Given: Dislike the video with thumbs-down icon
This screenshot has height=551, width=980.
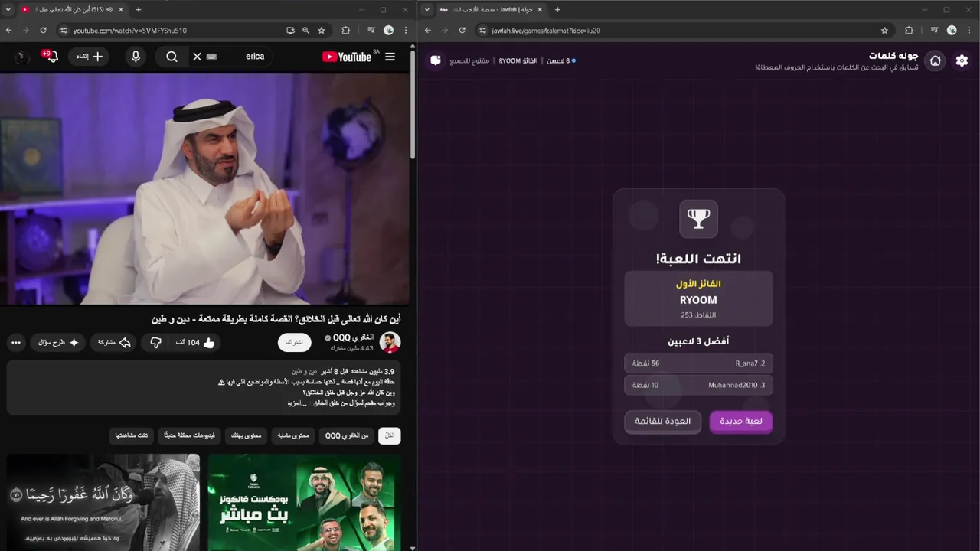Looking at the screenshot, I should click(x=155, y=343).
